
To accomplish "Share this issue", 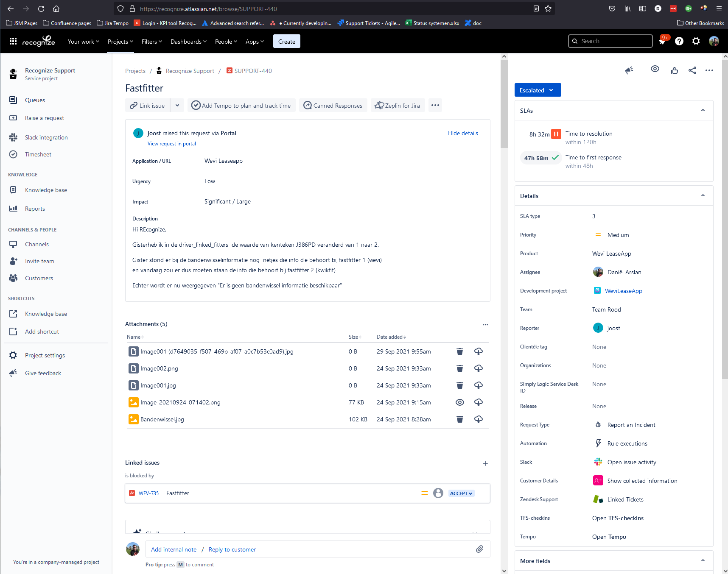I will [x=692, y=70].
